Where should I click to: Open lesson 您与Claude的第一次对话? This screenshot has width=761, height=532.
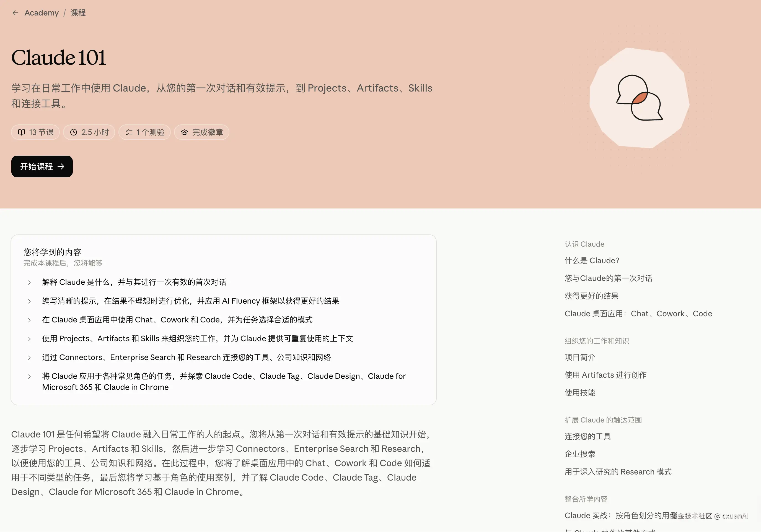[x=609, y=278]
